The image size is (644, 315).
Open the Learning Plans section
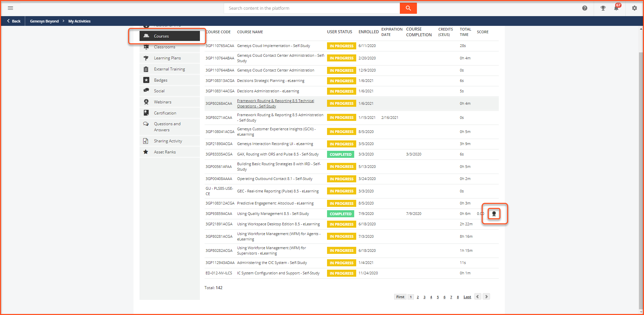pyautogui.click(x=167, y=58)
